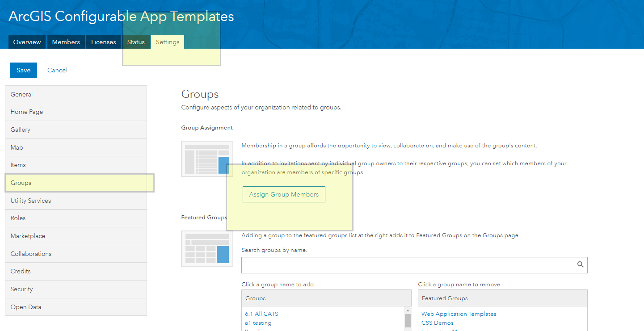Click the Assign Group Members button
644x331 pixels.
coord(284,194)
